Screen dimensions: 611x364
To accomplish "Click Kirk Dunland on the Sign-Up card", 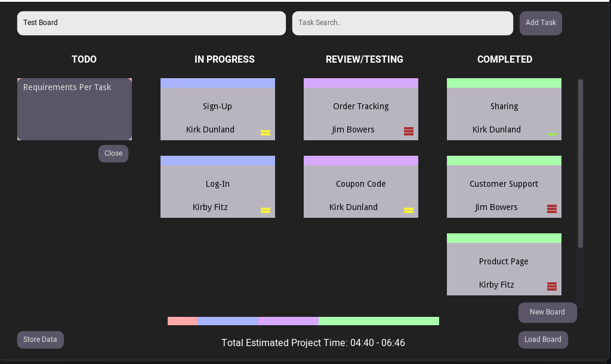I will [x=210, y=129].
